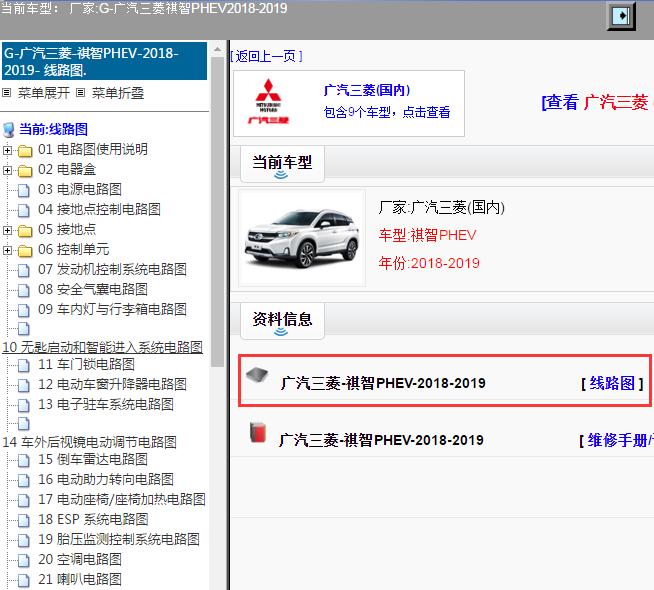Open 14 车外后视镜电动调节电路图

[x=90, y=442]
